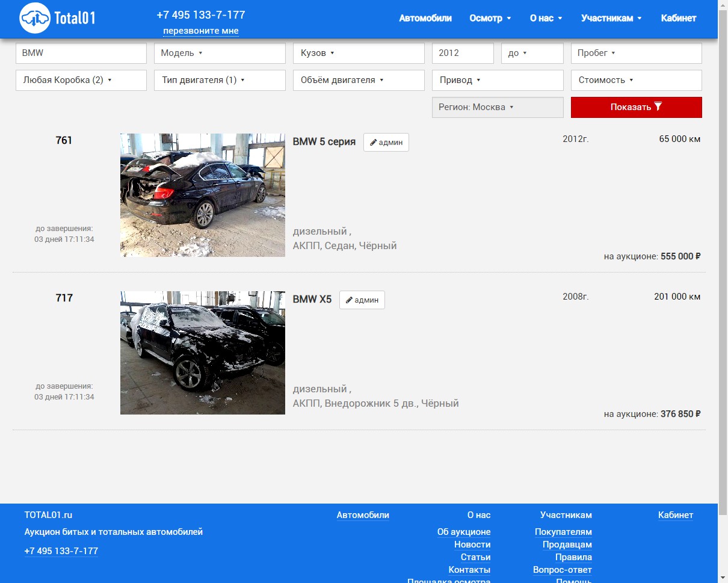Click footer link Автомобили
The height and width of the screenshot is (583, 728).
click(x=363, y=515)
